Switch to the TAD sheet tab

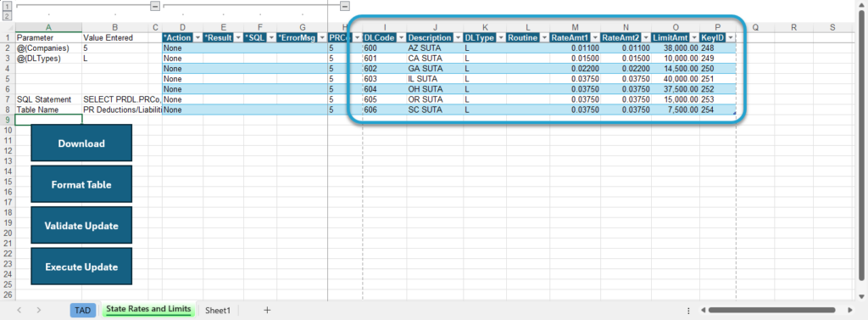pyautogui.click(x=83, y=310)
